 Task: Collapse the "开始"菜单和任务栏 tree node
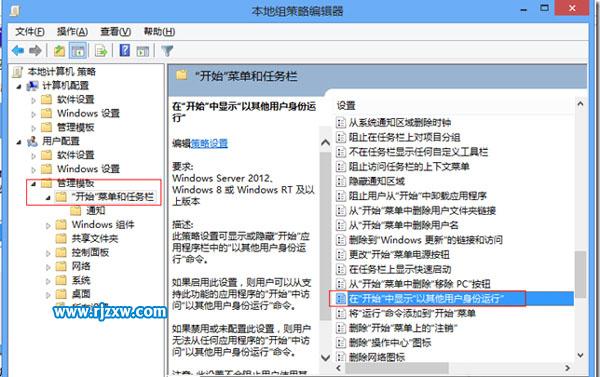point(48,197)
